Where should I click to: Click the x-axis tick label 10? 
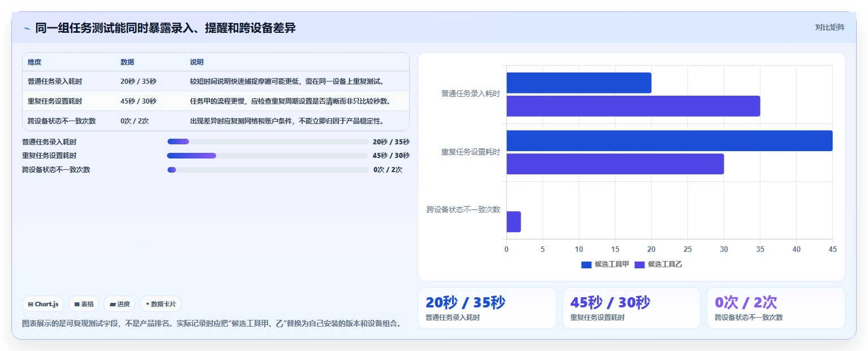579,249
